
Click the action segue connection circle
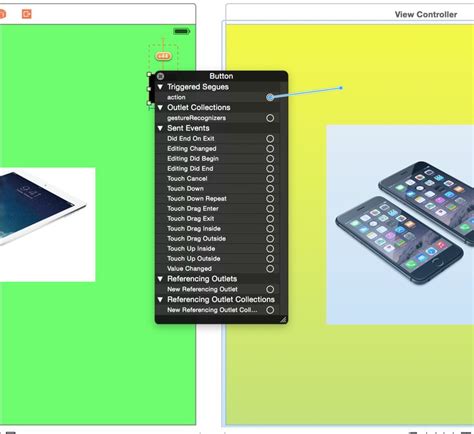pyautogui.click(x=270, y=97)
